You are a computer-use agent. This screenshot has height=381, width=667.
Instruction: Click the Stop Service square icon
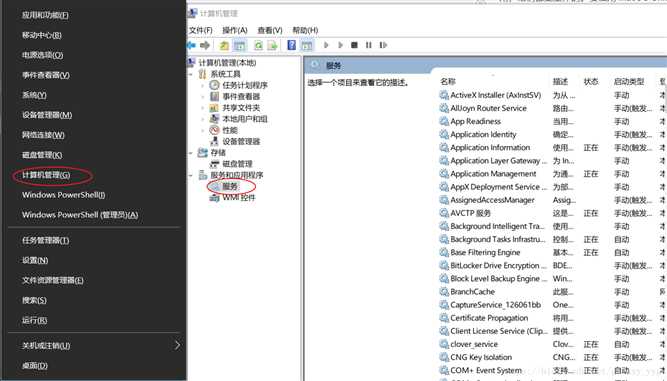pyautogui.click(x=354, y=45)
